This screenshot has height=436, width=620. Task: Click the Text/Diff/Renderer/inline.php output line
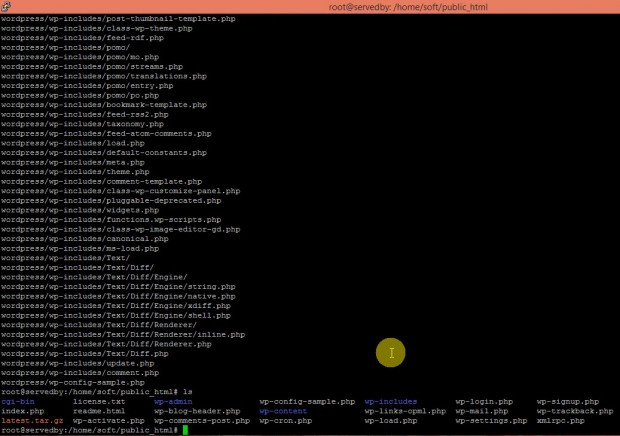[x=122, y=334]
